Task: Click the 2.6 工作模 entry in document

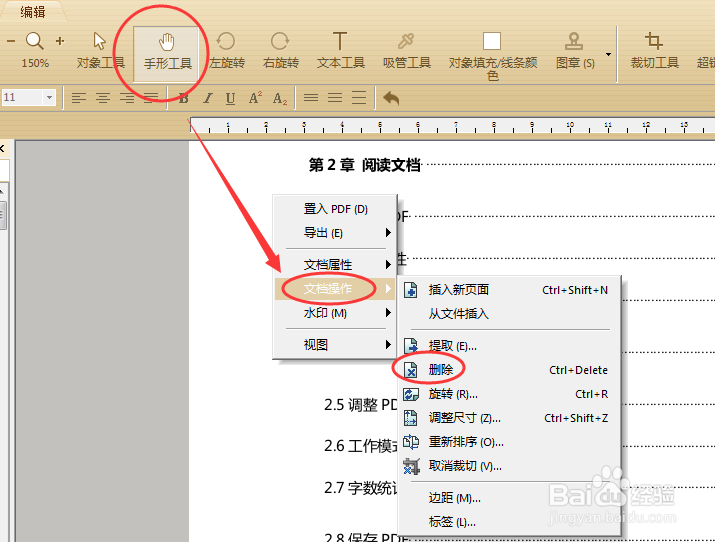Action: [x=360, y=446]
